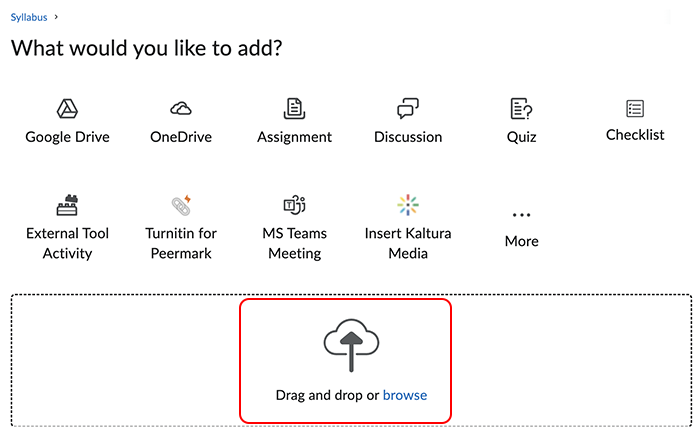Click the External Tool Activity icon
Screen dimensions: 700x435
(x=68, y=205)
